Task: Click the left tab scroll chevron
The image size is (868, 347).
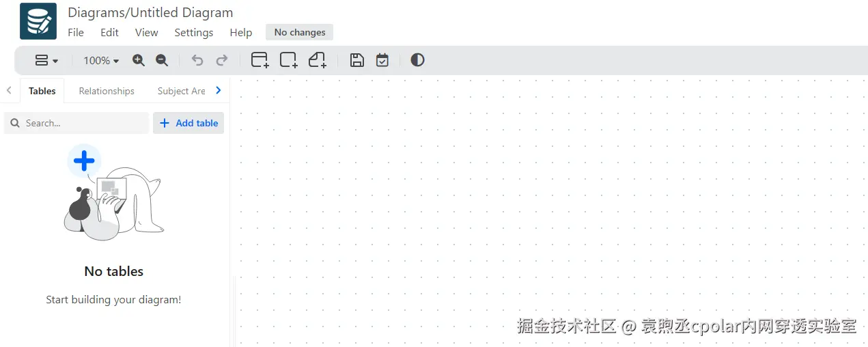Action: point(9,90)
